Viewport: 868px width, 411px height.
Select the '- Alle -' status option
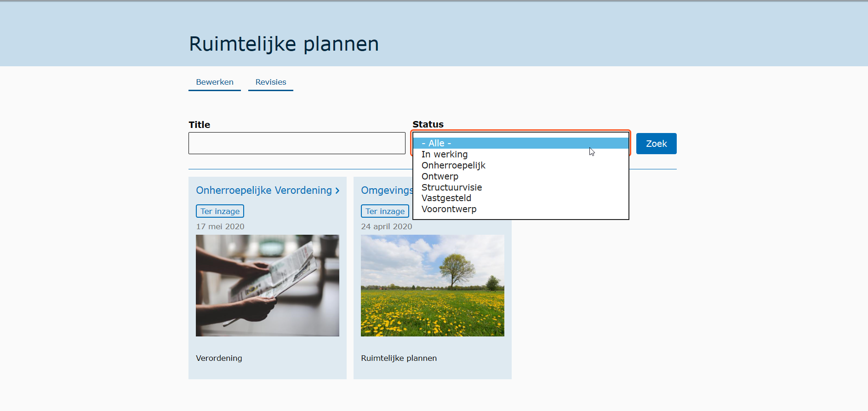pyautogui.click(x=436, y=143)
